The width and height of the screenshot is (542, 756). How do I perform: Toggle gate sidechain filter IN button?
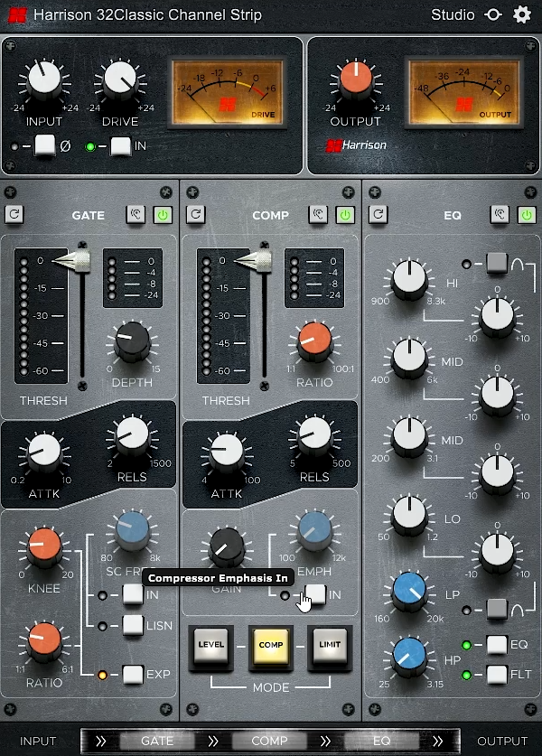(x=133, y=594)
